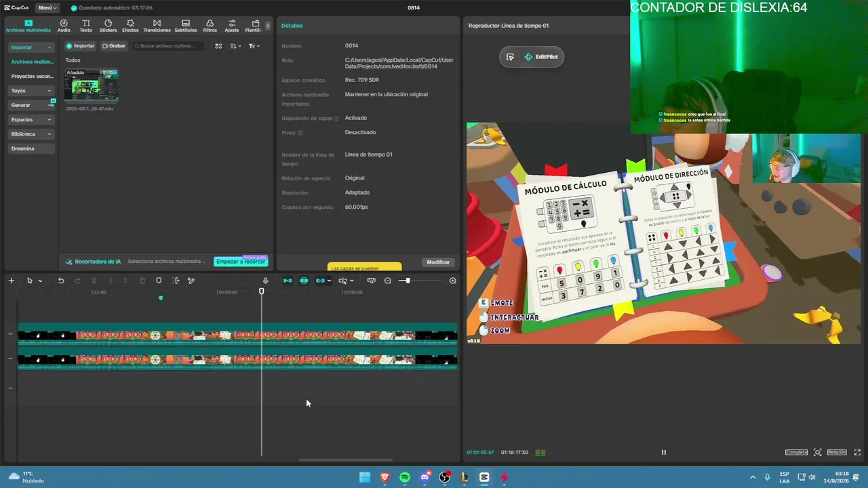Screen dimensions: 868x488
Task: Delete the selected clip
Action: coord(142,281)
